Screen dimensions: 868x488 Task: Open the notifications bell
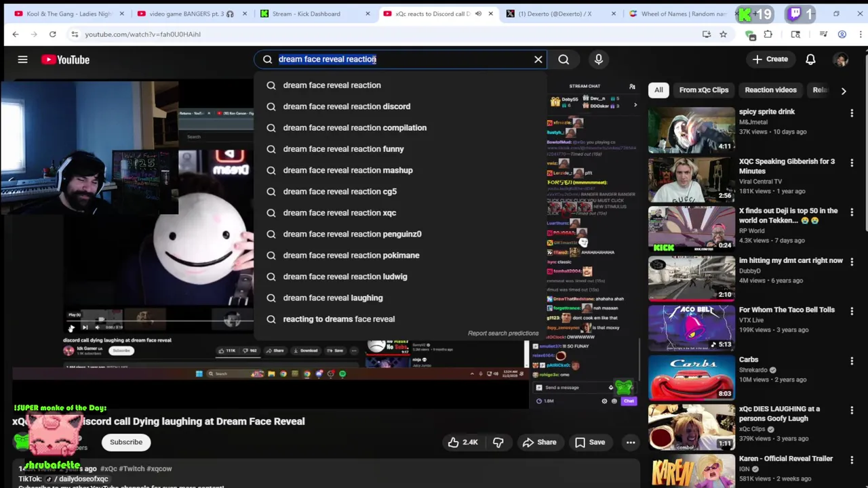810,59
